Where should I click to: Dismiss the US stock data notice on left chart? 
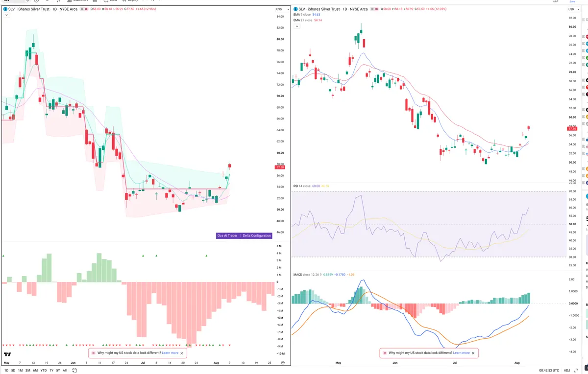click(182, 353)
